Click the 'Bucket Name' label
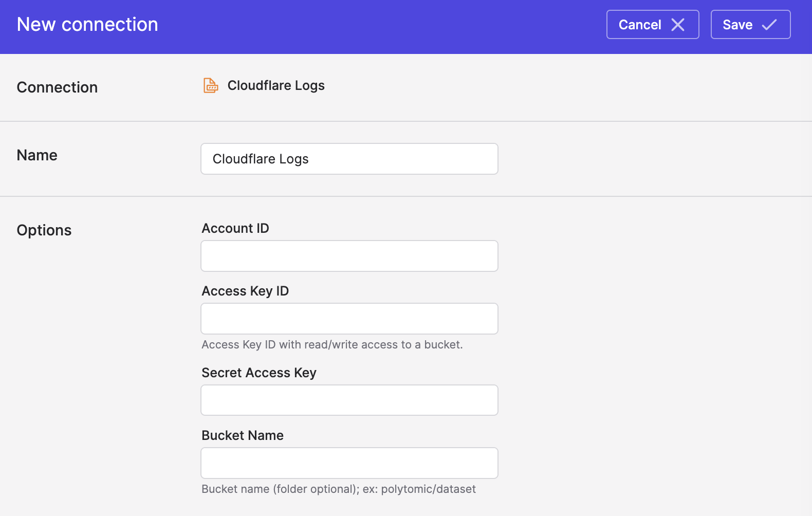 click(x=243, y=435)
